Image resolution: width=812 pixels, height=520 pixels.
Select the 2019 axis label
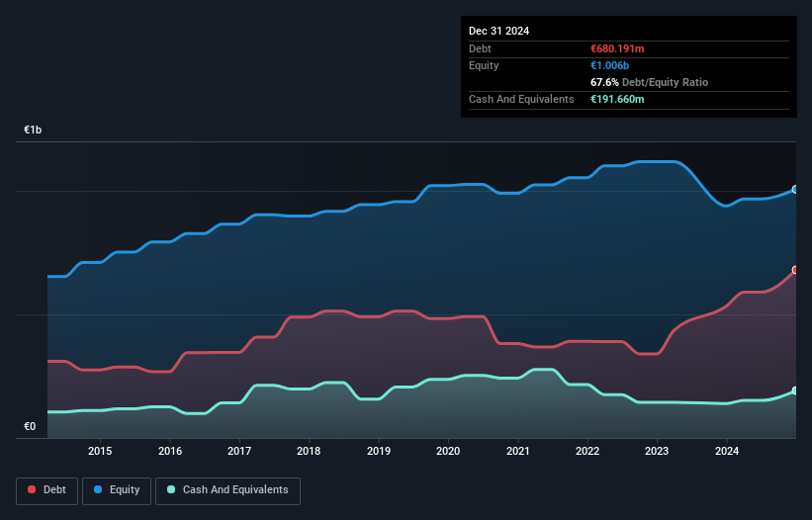(x=379, y=451)
